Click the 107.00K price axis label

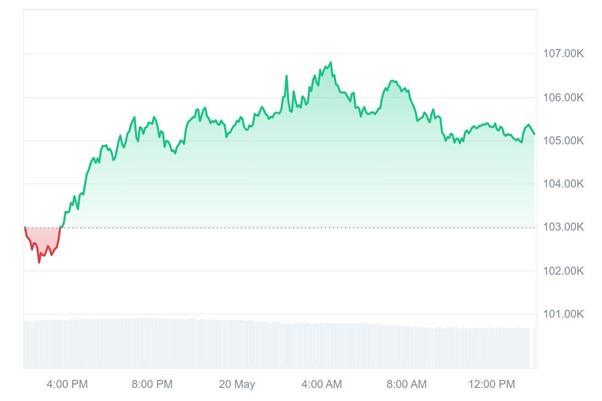point(563,53)
